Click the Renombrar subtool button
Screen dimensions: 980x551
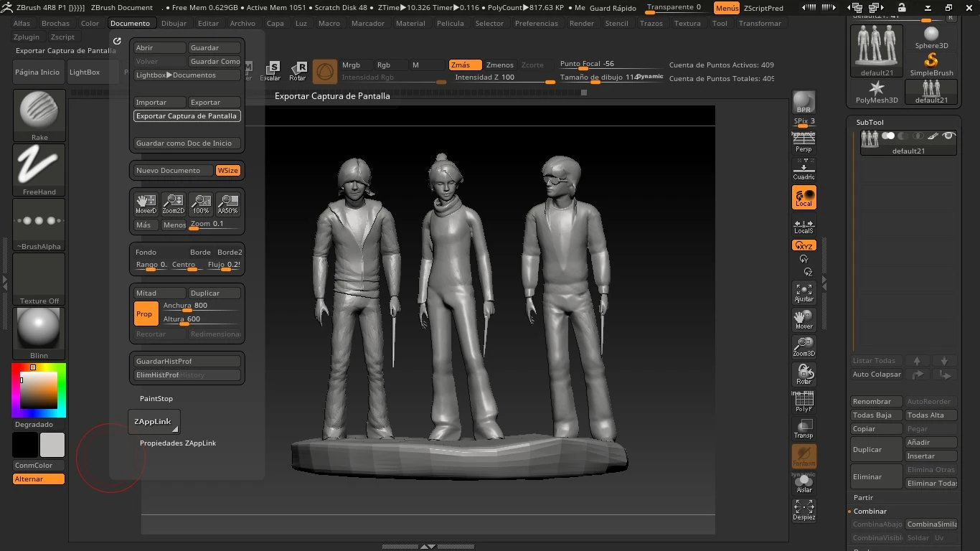click(876, 402)
